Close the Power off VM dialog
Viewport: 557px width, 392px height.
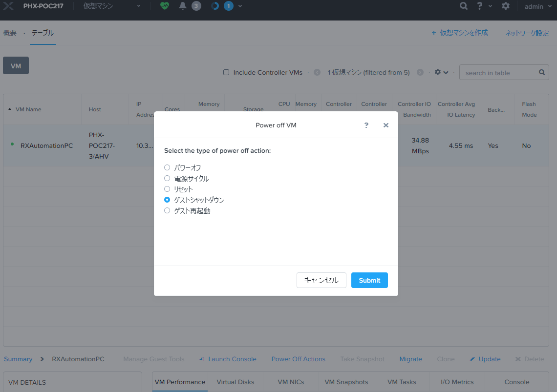(x=386, y=125)
